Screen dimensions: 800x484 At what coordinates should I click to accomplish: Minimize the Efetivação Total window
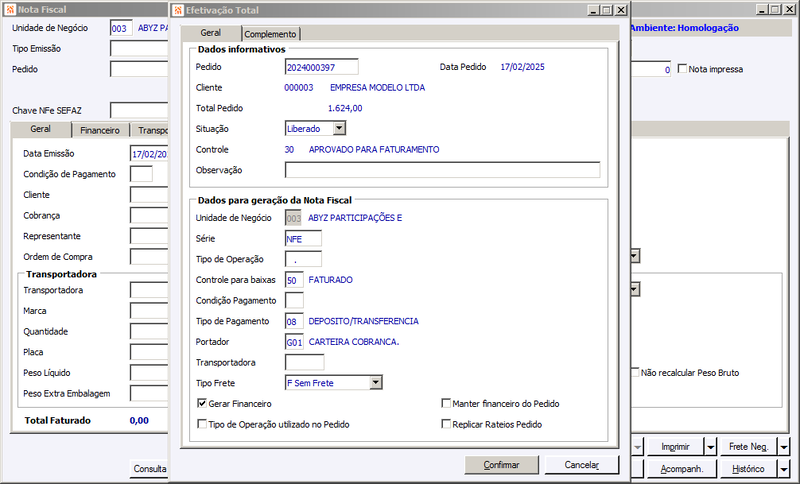click(x=593, y=10)
